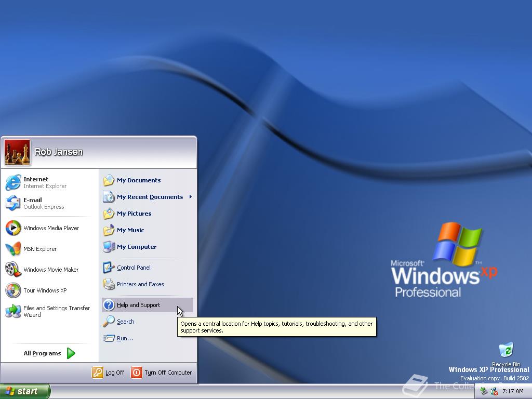Start Windows Movie Maker icon
Image resolution: width=532 pixels, height=399 pixels.
(13, 270)
